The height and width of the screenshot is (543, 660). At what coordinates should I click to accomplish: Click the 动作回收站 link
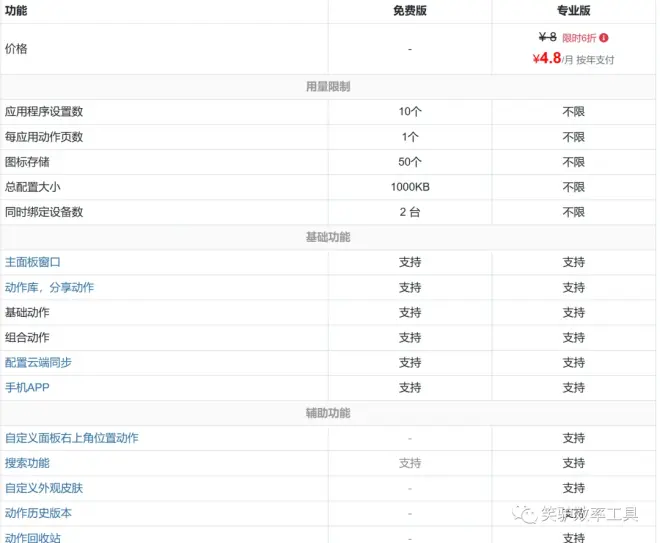tap(33, 537)
